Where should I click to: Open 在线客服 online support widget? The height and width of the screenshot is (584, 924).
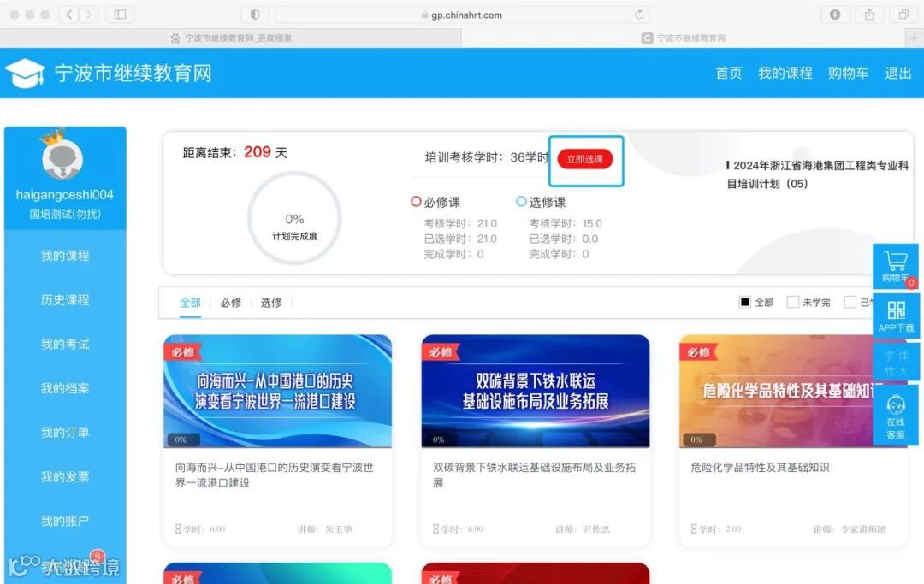coord(896,416)
